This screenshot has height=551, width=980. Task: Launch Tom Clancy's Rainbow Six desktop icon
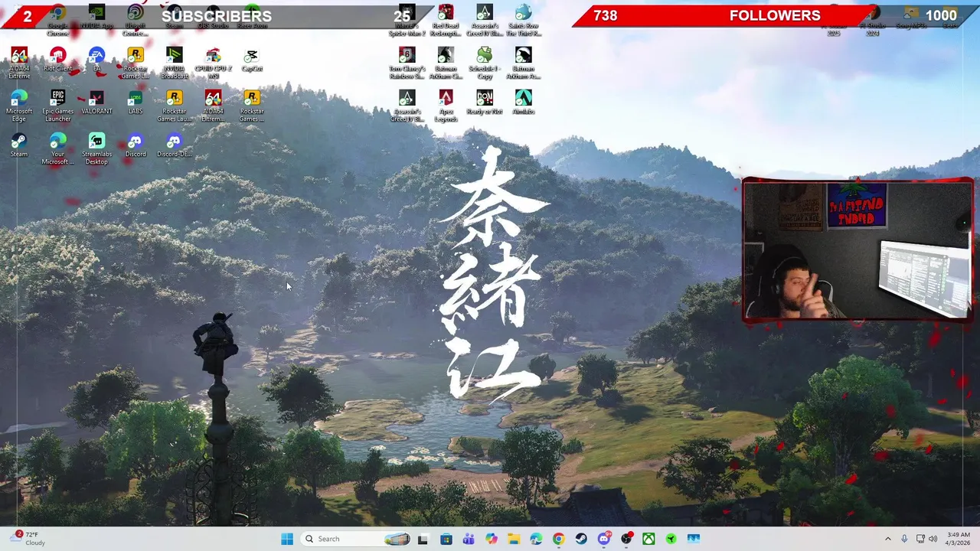coord(407,63)
